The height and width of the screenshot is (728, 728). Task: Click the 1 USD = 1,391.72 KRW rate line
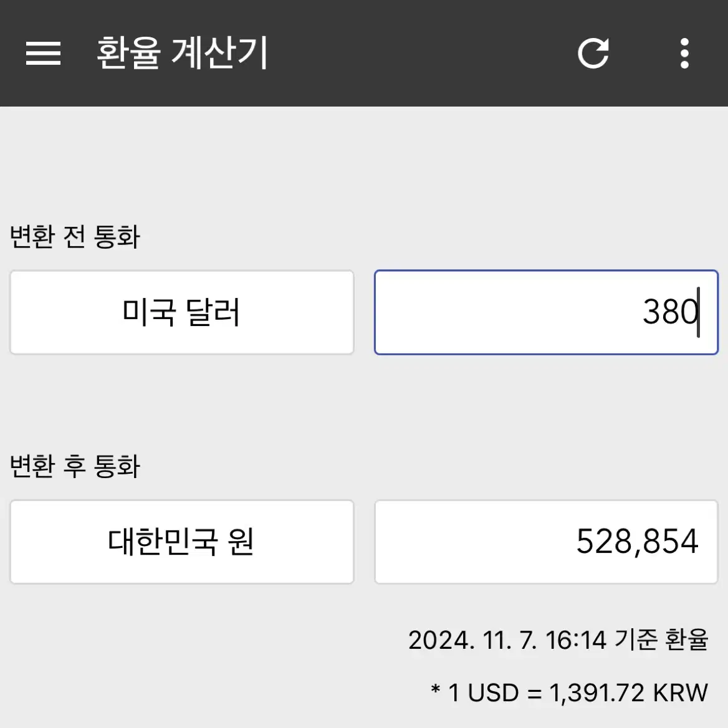pos(569,692)
